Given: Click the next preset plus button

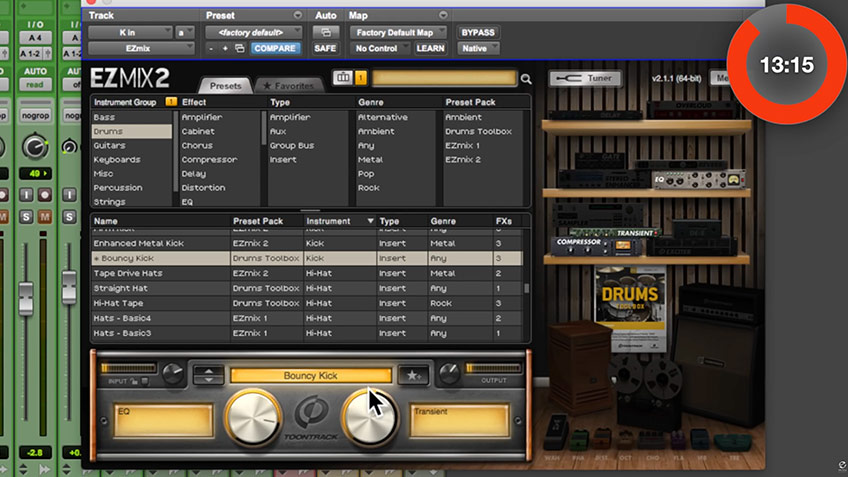Looking at the screenshot, I should pos(225,49).
